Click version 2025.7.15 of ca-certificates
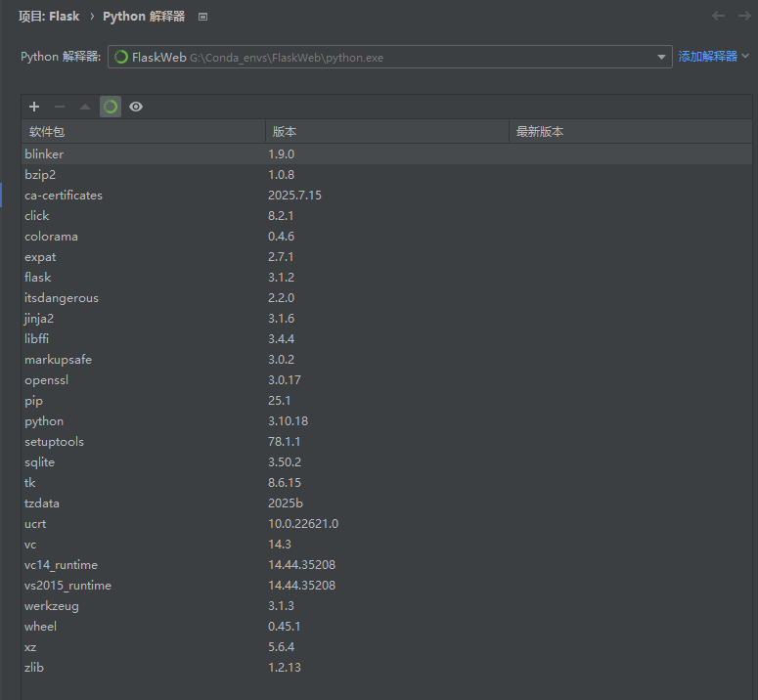This screenshot has height=700, width=758. (x=294, y=196)
